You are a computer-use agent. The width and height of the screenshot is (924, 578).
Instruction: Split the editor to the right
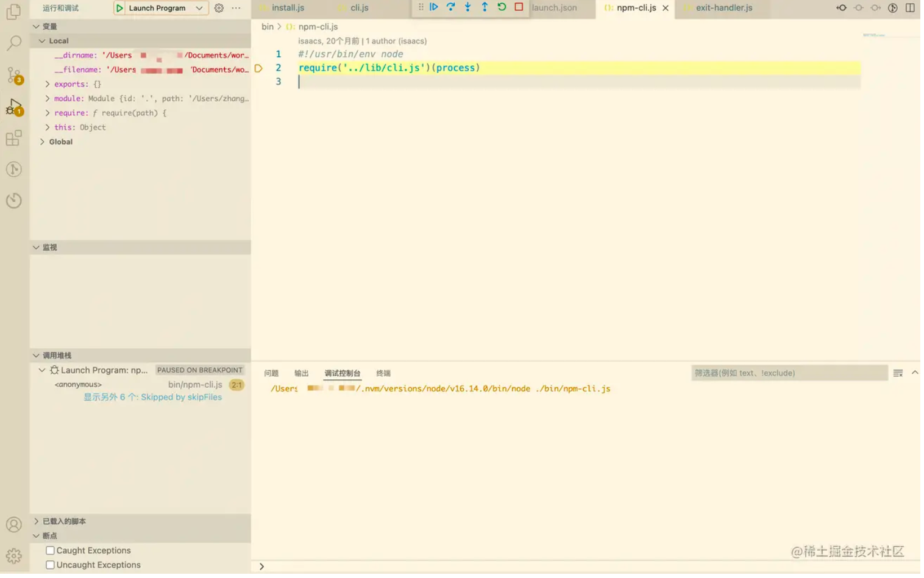909,8
